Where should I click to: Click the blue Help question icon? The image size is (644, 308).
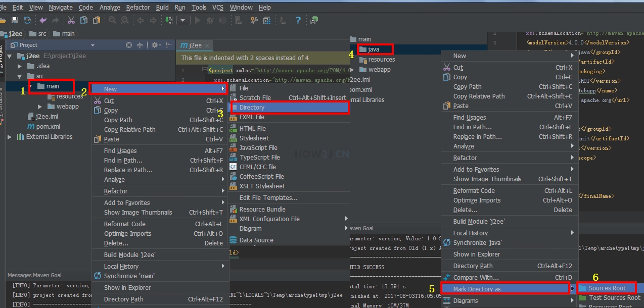pos(298,20)
